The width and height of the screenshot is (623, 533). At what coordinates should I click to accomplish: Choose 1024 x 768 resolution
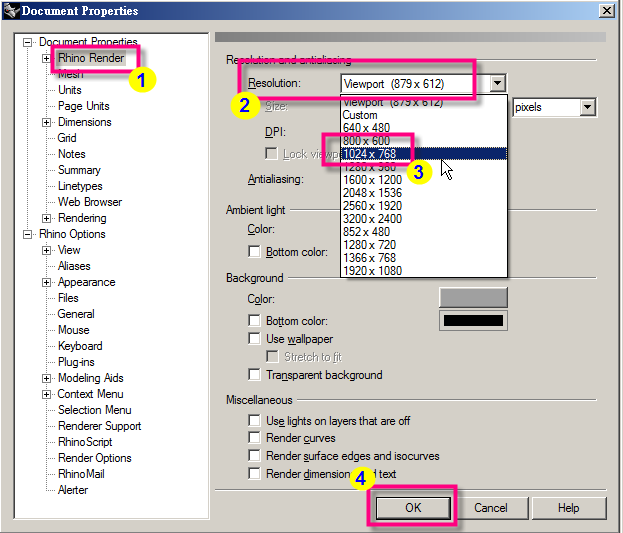tap(424, 153)
